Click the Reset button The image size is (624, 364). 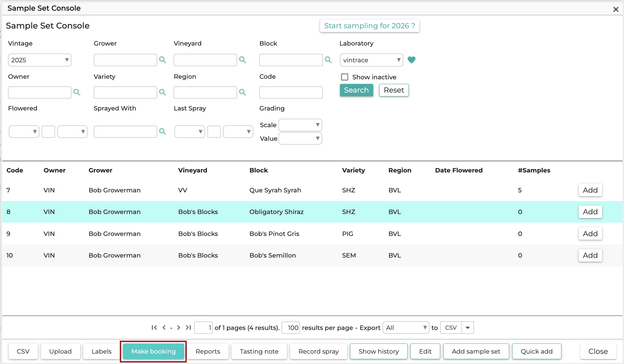point(394,90)
